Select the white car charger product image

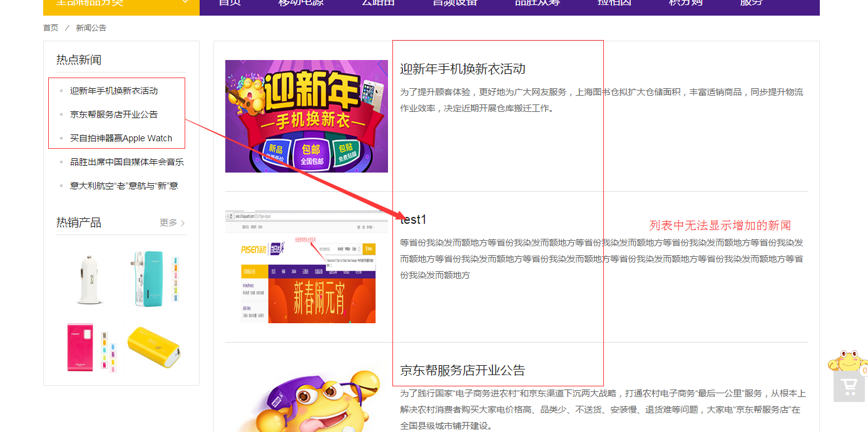pos(89,279)
